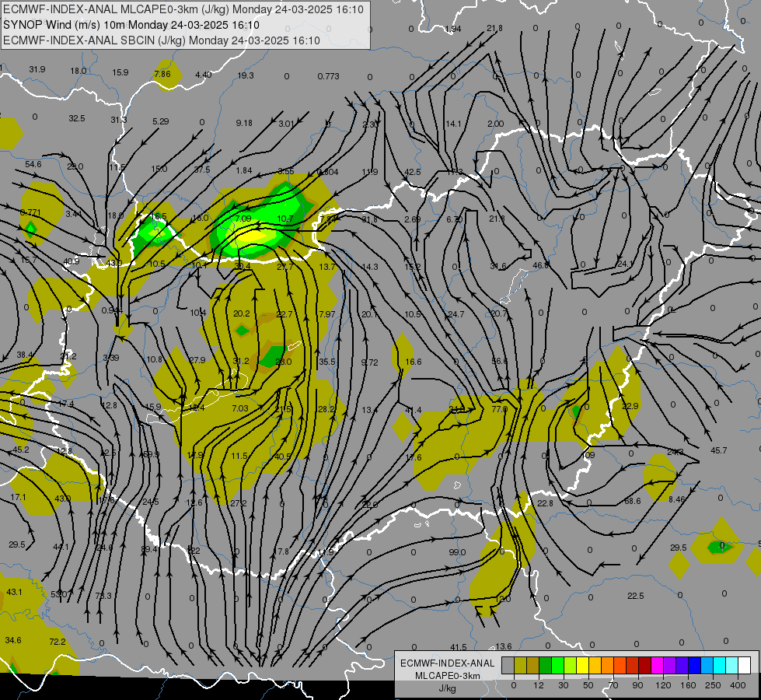Click the map value 4.40
This screenshot has width=761, height=700.
point(204,75)
